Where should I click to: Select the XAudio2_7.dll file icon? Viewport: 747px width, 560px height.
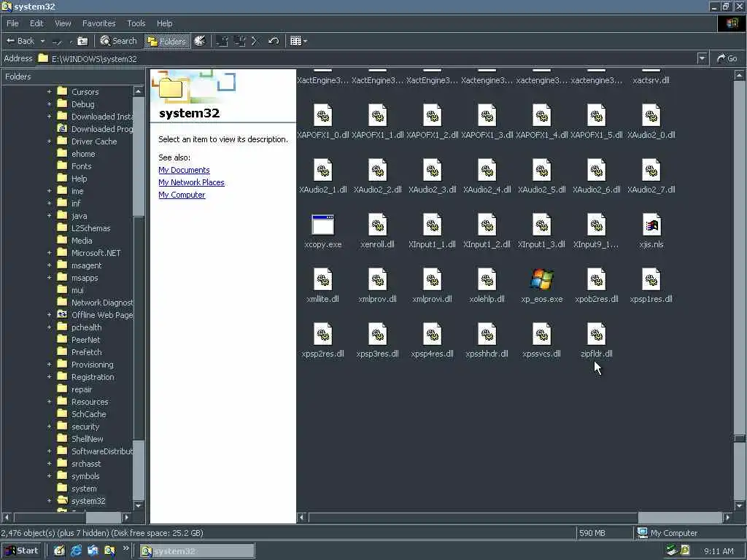coord(651,170)
